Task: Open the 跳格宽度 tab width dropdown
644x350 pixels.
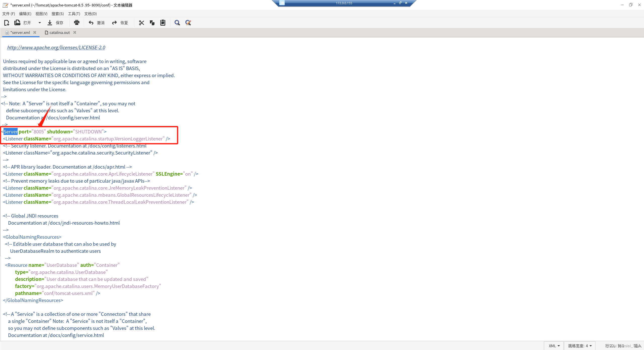Action: pos(580,346)
